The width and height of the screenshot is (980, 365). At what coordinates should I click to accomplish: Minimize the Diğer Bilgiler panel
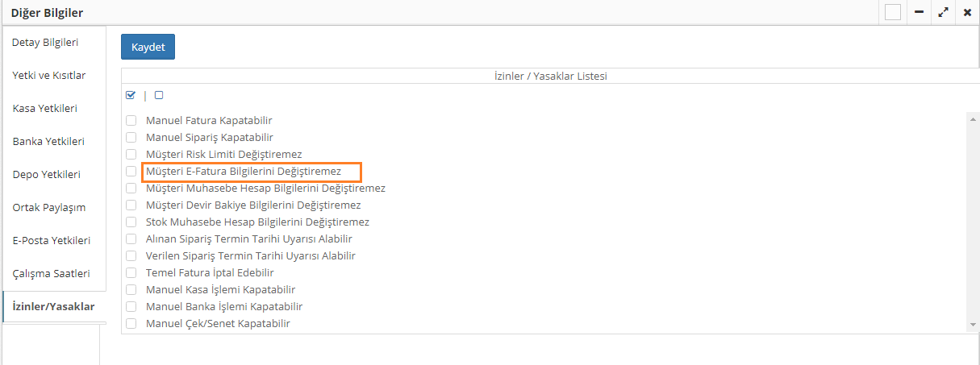919,13
